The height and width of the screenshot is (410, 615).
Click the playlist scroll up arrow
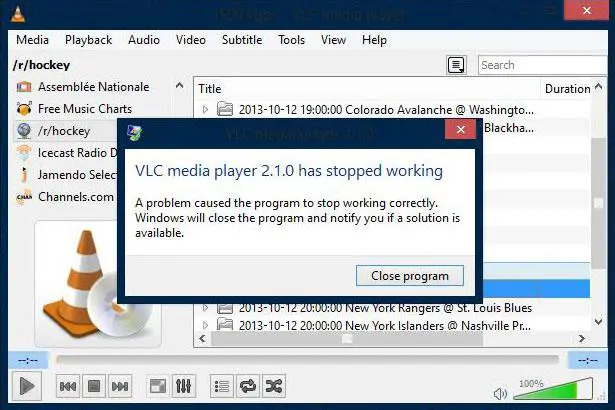coord(599,86)
